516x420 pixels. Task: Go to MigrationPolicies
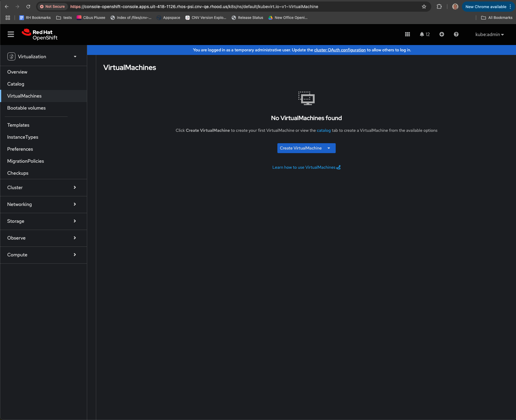click(44, 161)
